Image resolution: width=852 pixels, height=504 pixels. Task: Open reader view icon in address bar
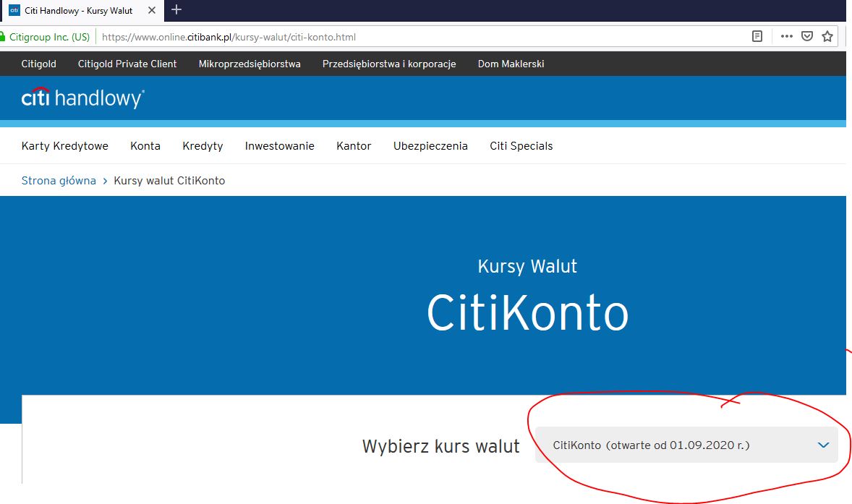point(757,36)
